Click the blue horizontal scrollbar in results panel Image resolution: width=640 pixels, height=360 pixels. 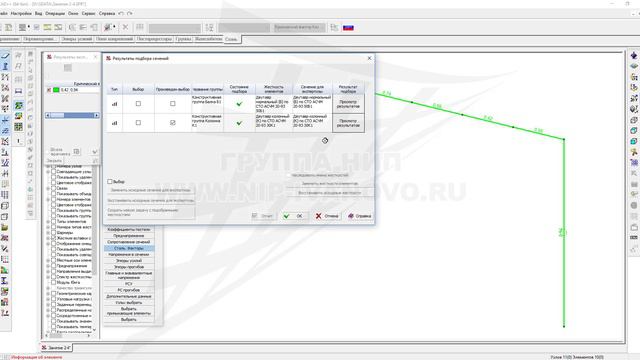coord(72,116)
